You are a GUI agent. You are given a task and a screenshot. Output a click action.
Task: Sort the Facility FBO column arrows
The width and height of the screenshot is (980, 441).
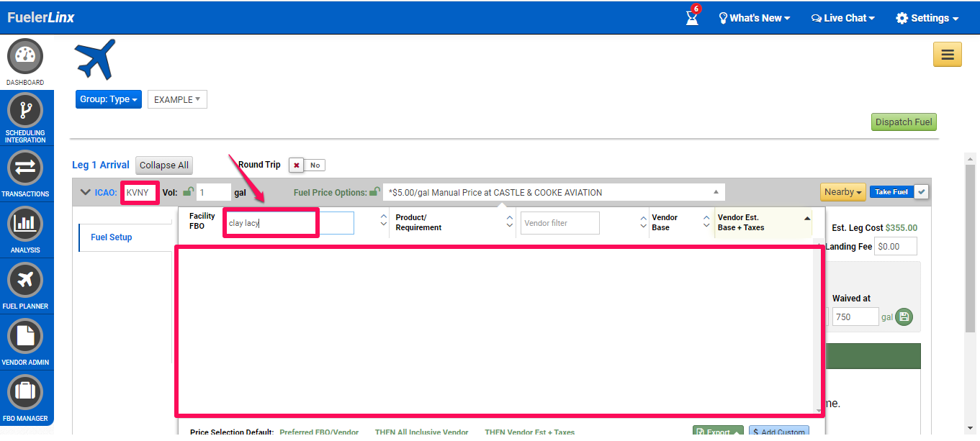383,221
